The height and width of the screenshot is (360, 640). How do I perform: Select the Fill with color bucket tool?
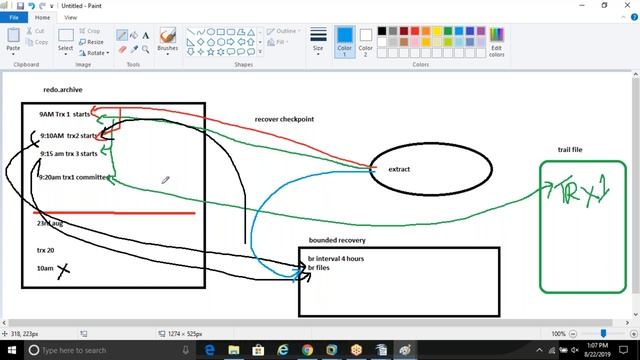(x=134, y=36)
